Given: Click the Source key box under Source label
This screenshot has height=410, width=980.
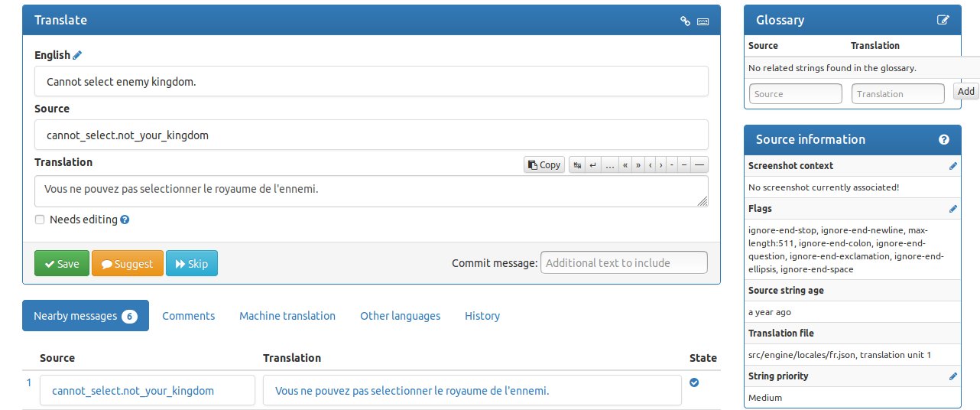Looking at the screenshot, I should point(372,135).
